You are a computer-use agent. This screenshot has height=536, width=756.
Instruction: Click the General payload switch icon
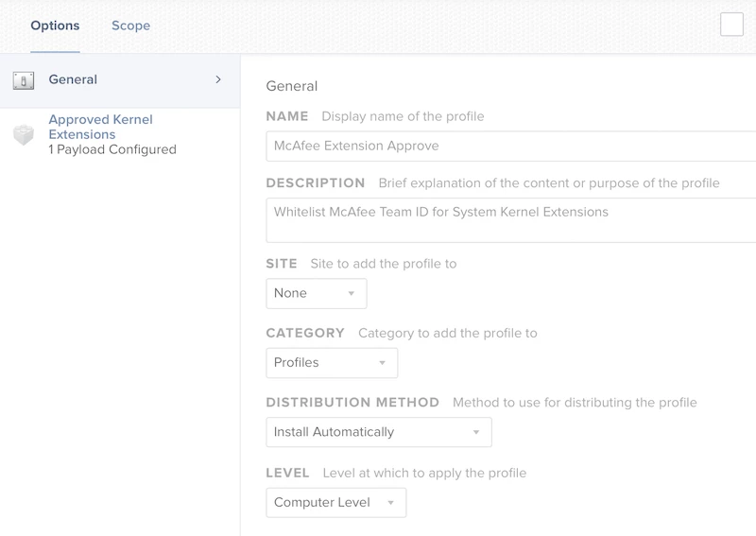[x=24, y=80]
